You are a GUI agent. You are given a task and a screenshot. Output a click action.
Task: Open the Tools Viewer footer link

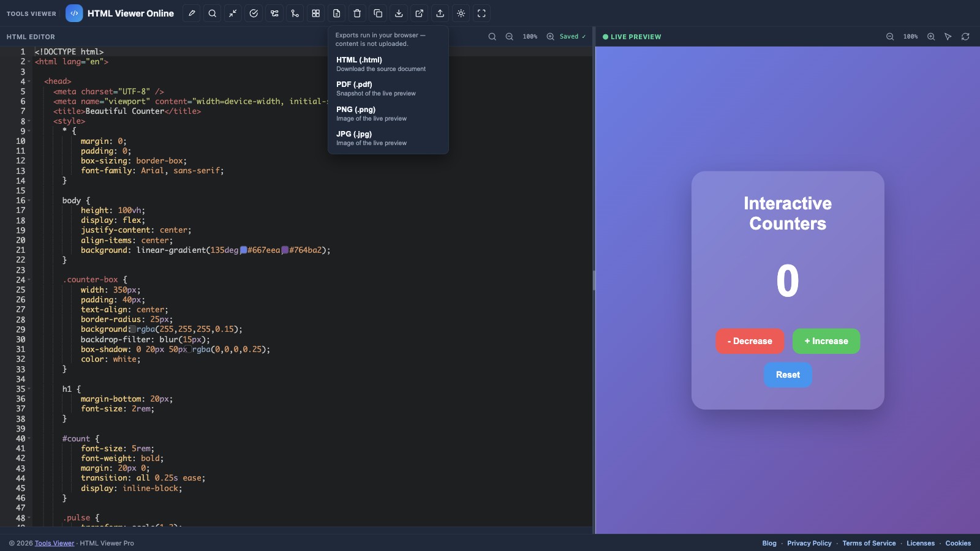[55, 543]
